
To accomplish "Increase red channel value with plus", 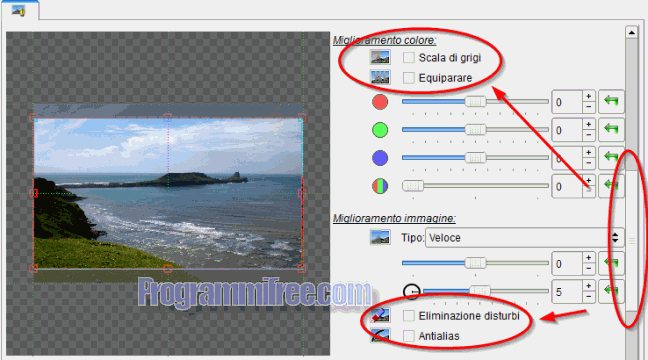I will point(588,96).
